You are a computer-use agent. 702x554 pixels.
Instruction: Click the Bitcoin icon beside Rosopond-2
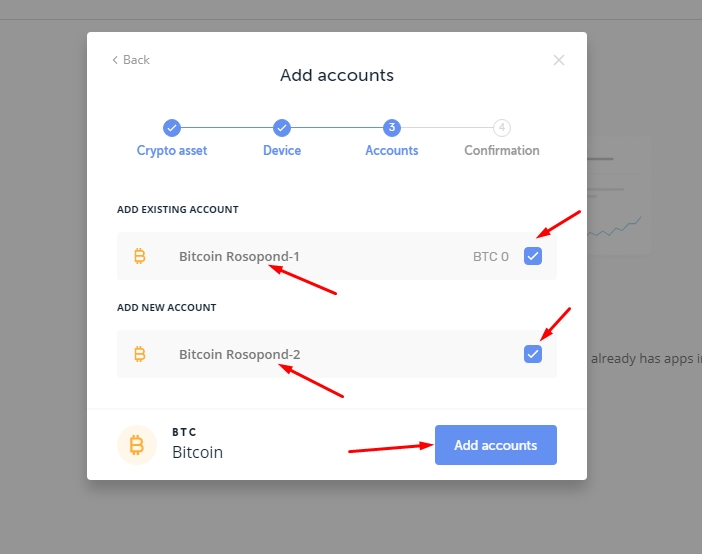click(x=140, y=354)
